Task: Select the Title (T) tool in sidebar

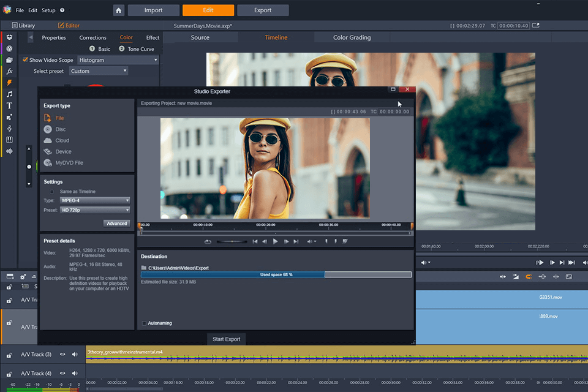Action: pyautogui.click(x=9, y=105)
